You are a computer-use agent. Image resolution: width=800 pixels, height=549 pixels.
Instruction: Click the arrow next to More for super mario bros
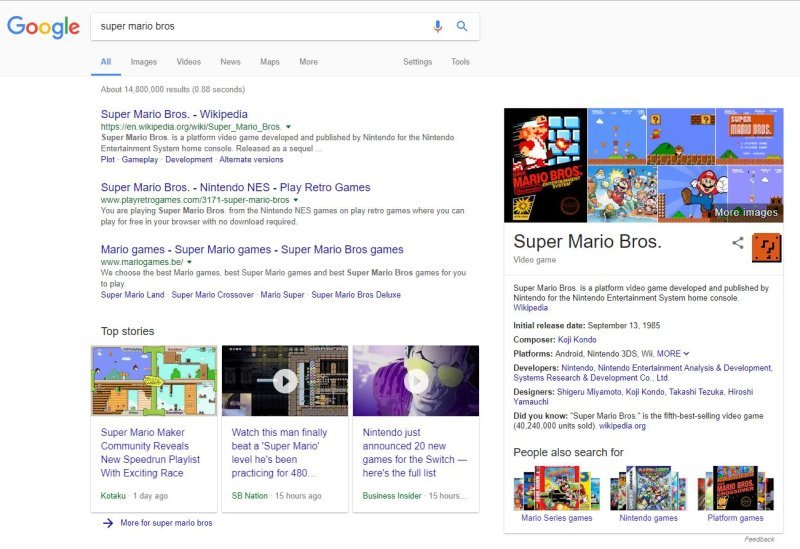click(x=107, y=523)
